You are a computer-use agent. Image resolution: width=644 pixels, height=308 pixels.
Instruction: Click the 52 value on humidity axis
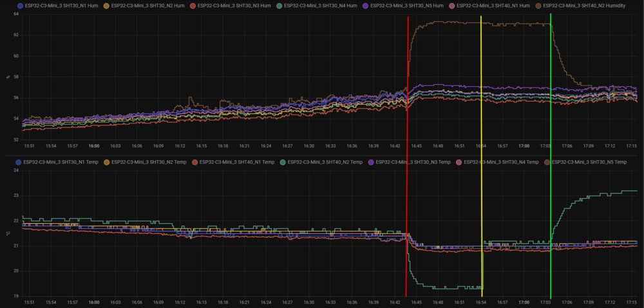(x=16, y=140)
